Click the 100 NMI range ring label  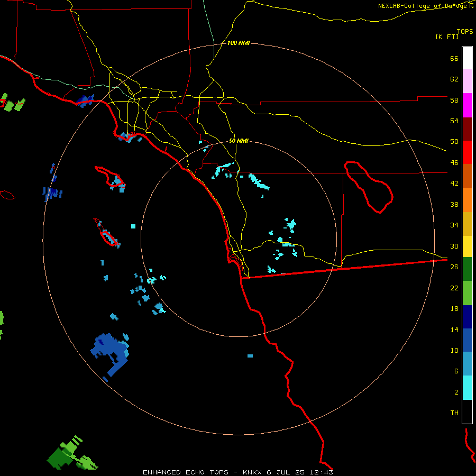point(239,43)
